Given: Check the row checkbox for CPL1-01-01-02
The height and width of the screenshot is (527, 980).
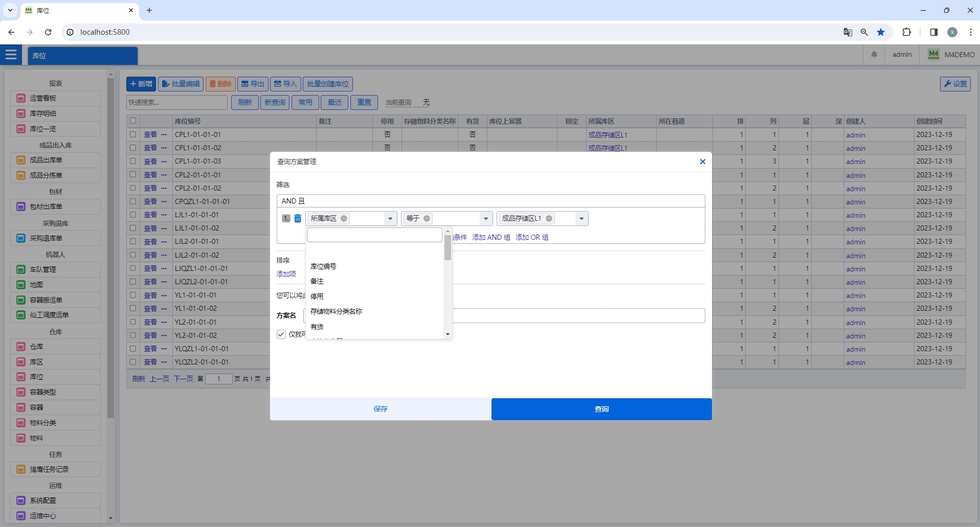Looking at the screenshot, I should pyautogui.click(x=133, y=148).
